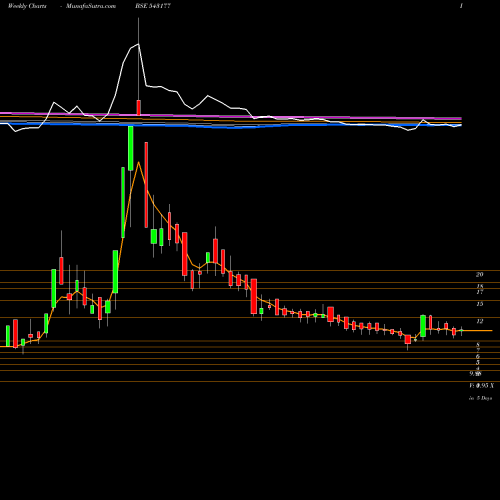Click the price level label "15"
This screenshot has width=500, height=500.
tap(480, 304)
